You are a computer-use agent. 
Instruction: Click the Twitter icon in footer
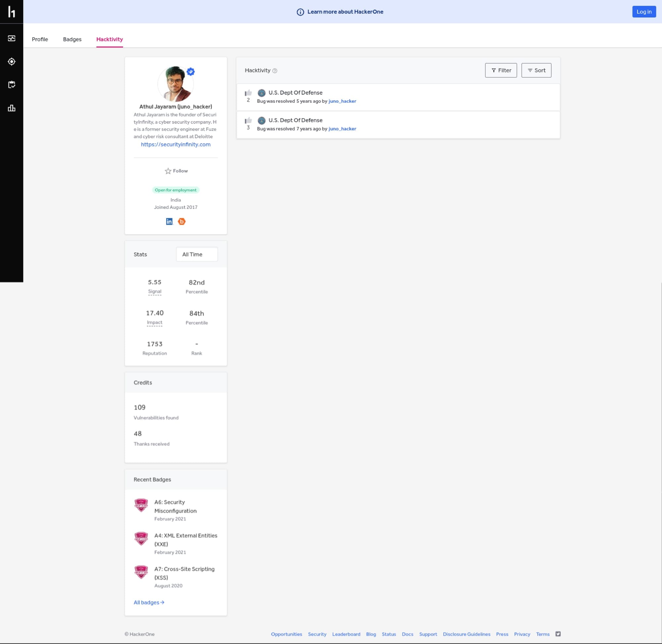[x=558, y=634]
